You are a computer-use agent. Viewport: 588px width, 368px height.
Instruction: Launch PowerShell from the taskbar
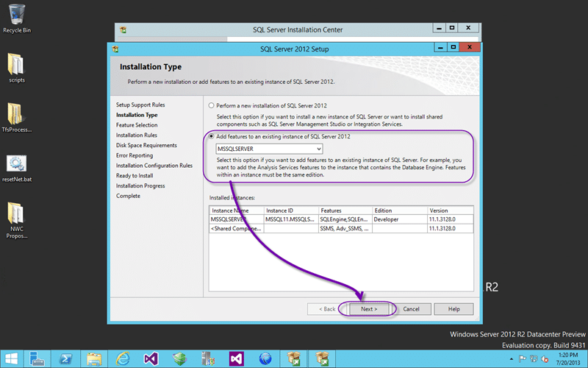(x=65, y=359)
